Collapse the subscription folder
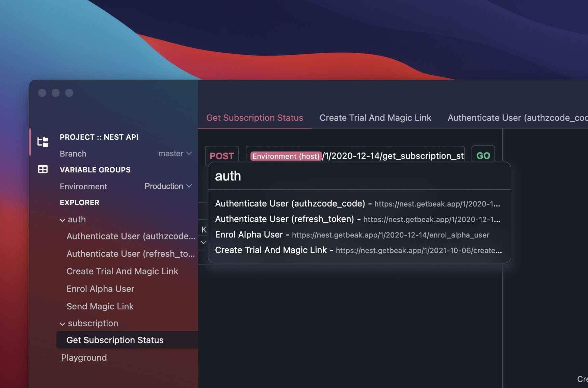Viewport: 588px width, 388px height. pos(62,323)
